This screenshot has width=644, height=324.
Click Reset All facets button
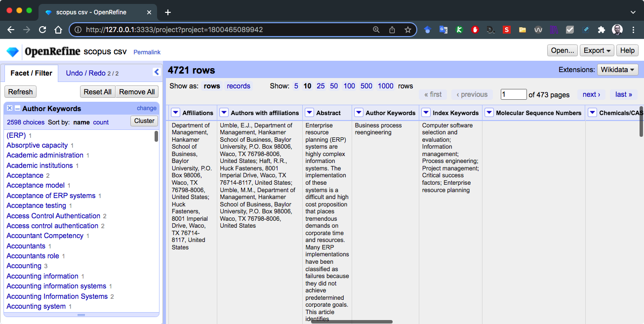[97, 92]
